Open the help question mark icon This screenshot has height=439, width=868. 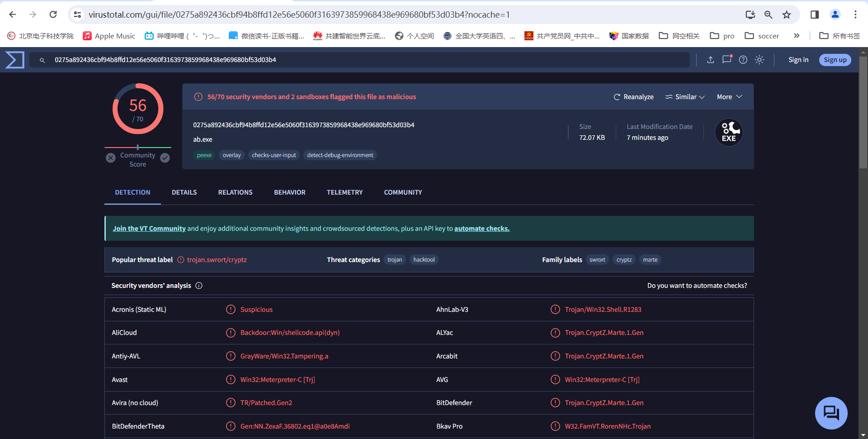click(743, 60)
